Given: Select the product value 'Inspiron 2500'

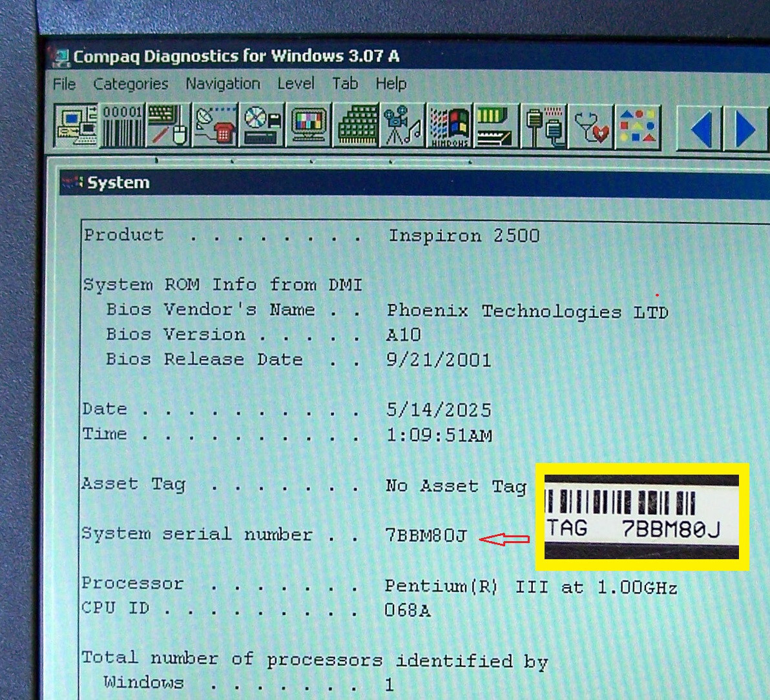Looking at the screenshot, I should pyautogui.click(x=464, y=236).
